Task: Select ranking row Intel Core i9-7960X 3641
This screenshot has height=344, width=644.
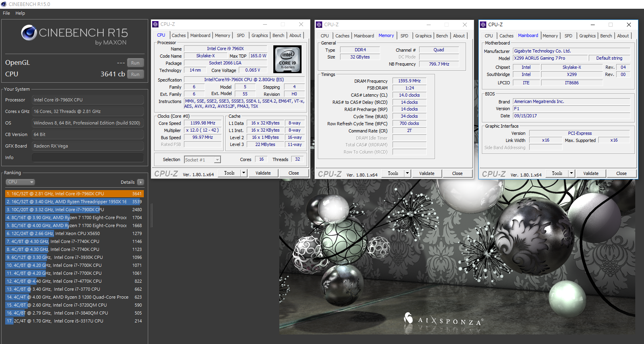Action: (74, 194)
